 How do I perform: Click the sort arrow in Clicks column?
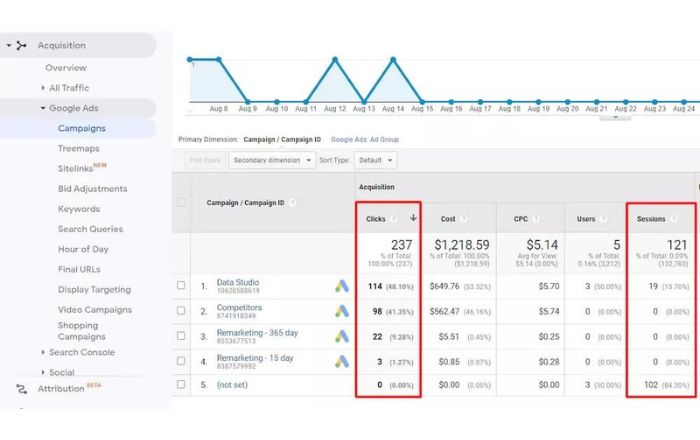point(413,218)
